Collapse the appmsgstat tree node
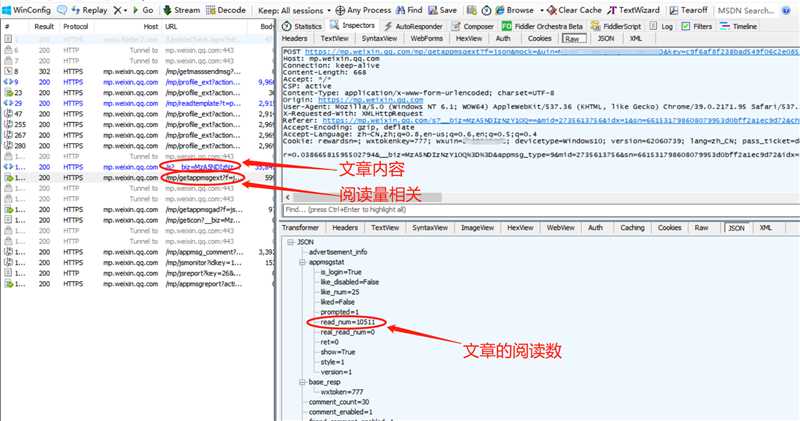The width and height of the screenshot is (800, 421). pyautogui.click(x=302, y=262)
